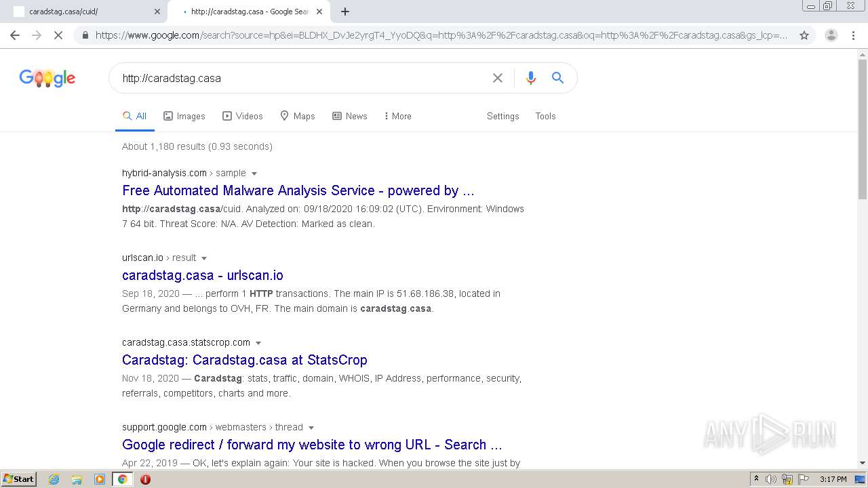Open the Chrome profile avatar
Screen dimensions: 868x488
[x=831, y=35]
